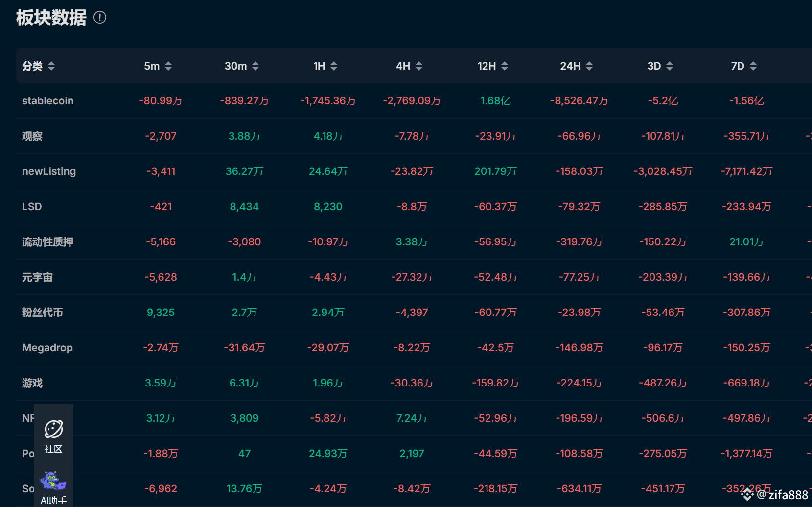This screenshot has width=812, height=507.
Task: Select the 流动性质押 row name
Action: (x=47, y=242)
